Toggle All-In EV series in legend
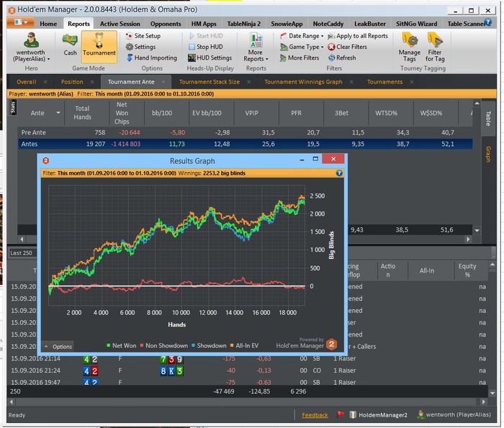This screenshot has width=504, height=428. click(245, 345)
